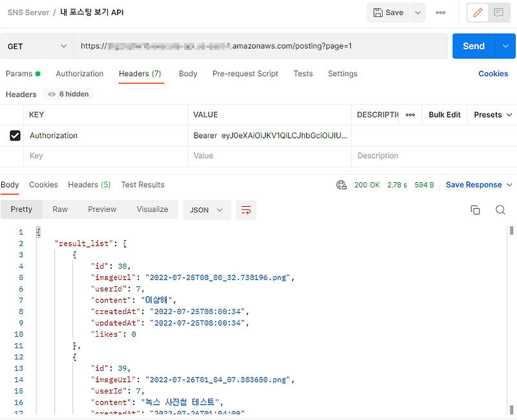The width and height of the screenshot is (517, 420).
Task: Open the GET request method dropdown
Action: (37, 46)
